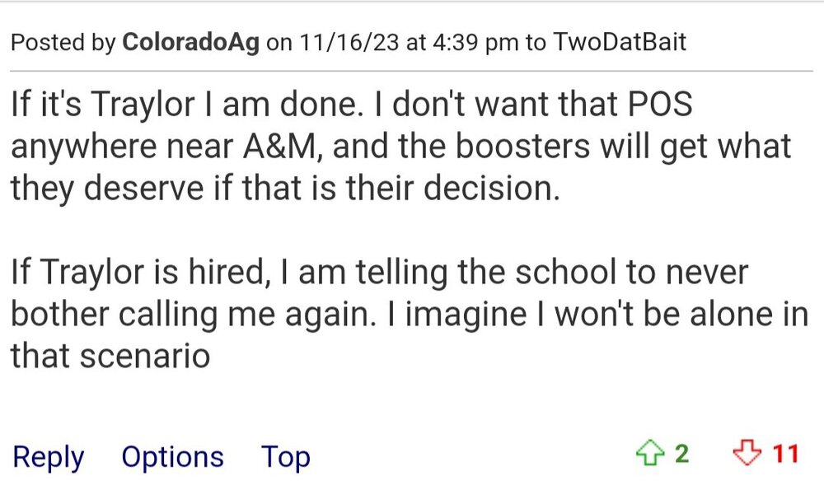Click the green upvote count of 2
The width and height of the screenshot is (824, 504).
coord(681,454)
